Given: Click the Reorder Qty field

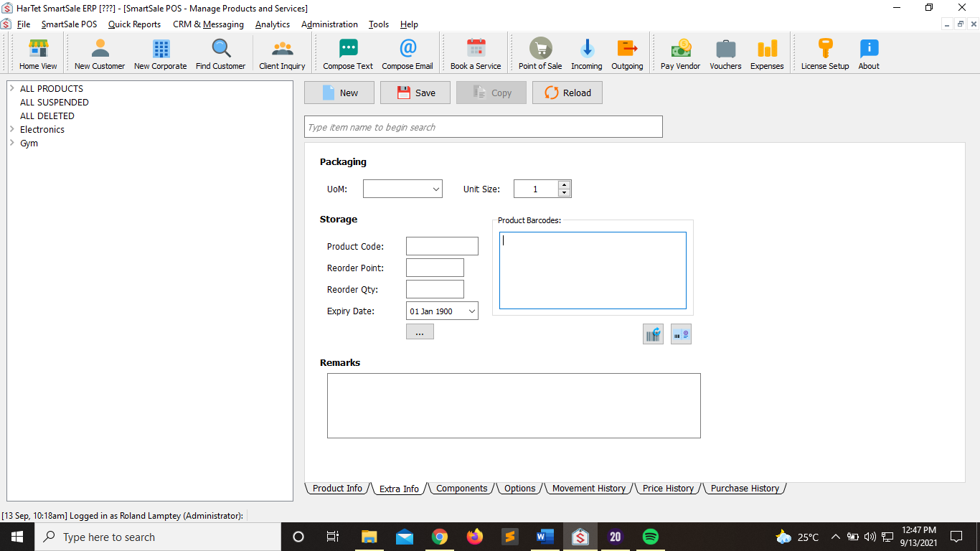Looking at the screenshot, I should tap(435, 289).
